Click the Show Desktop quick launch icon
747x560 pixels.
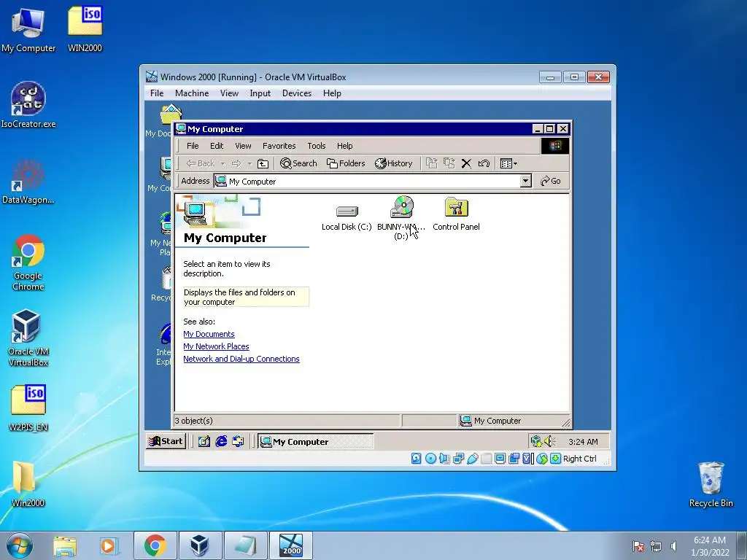click(204, 441)
